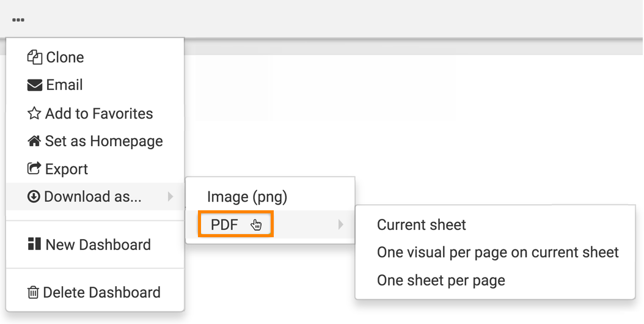
Task: Open the three-dot more options menu
Action: coord(18,20)
